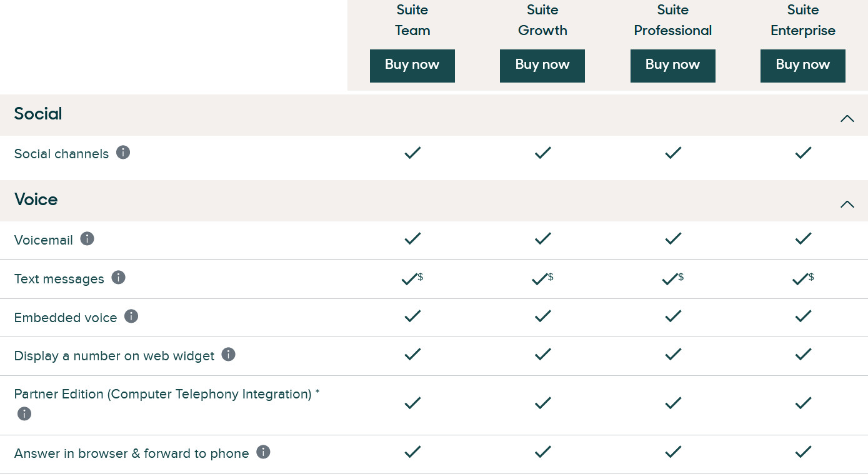The image size is (868, 476).
Task: Select Buy now under Suite Enterprise
Action: (x=803, y=66)
